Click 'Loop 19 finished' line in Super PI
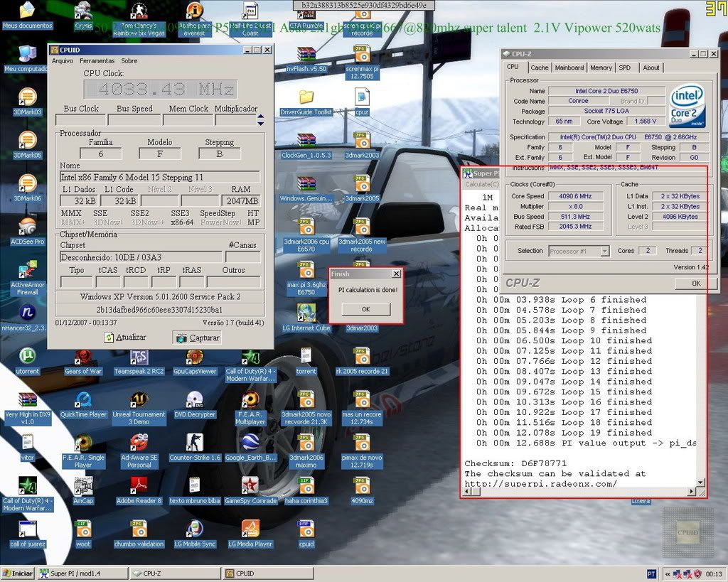 click(x=564, y=433)
